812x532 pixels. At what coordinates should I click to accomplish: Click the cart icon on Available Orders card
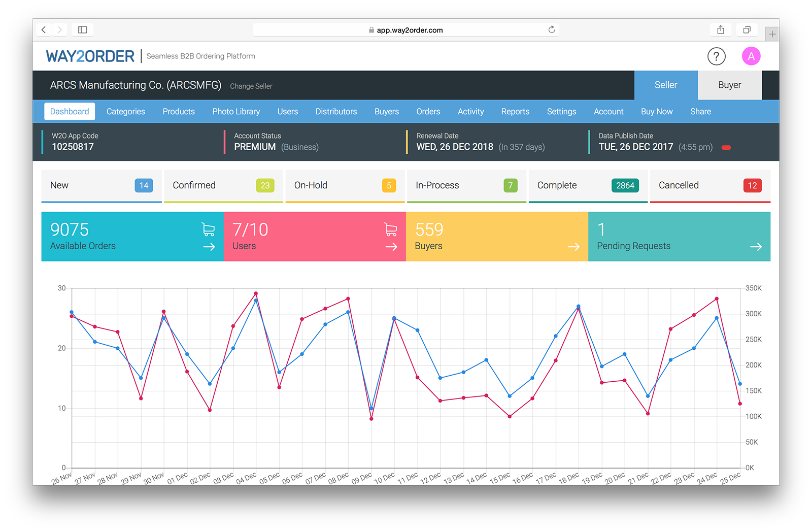tap(208, 229)
